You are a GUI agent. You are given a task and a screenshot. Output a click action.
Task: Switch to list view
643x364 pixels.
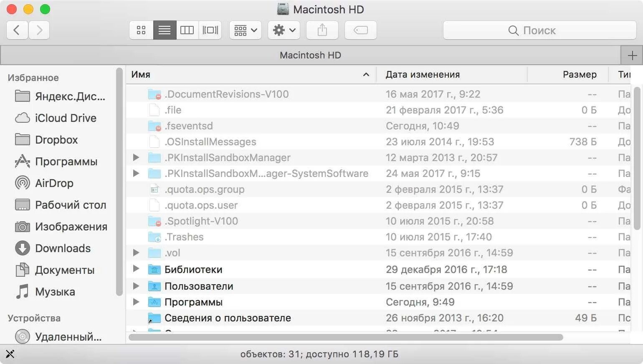(165, 30)
